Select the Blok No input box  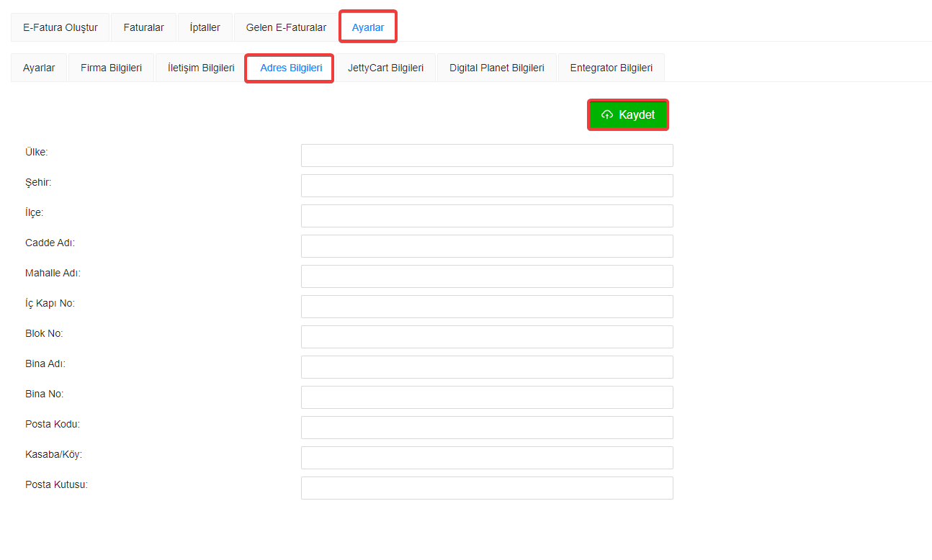pos(487,337)
